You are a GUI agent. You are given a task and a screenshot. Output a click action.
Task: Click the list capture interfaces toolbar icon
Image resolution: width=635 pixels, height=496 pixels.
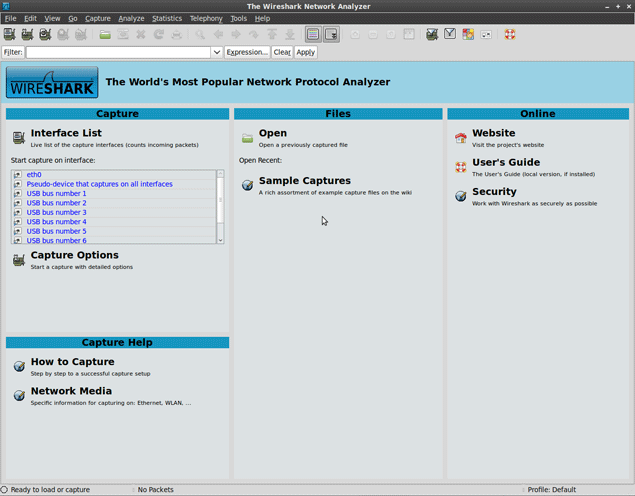pos(10,35)
